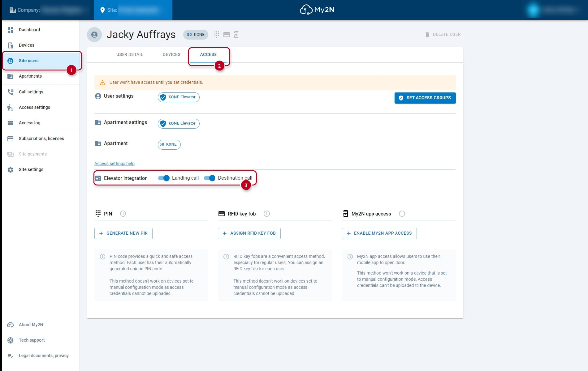Click the mobile app icon beside user name
The width and height of the screenshot is (588, 371).
[x=236, y=35]
